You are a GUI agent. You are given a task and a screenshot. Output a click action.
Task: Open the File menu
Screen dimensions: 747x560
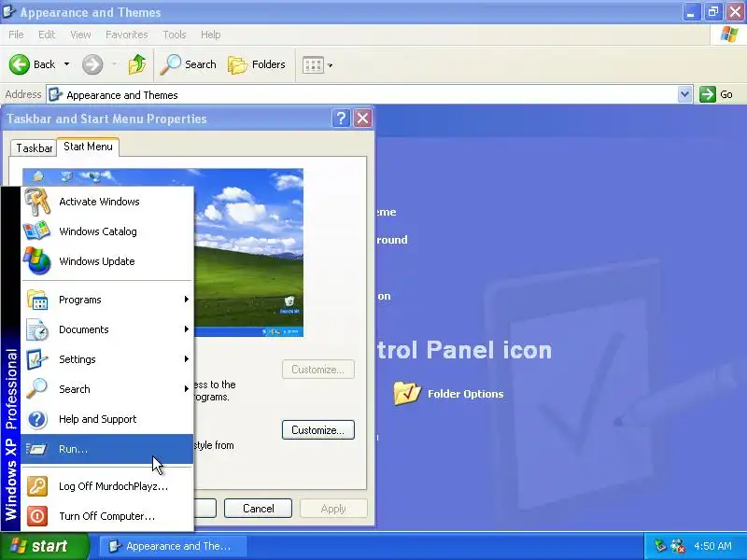pos(16,35)
